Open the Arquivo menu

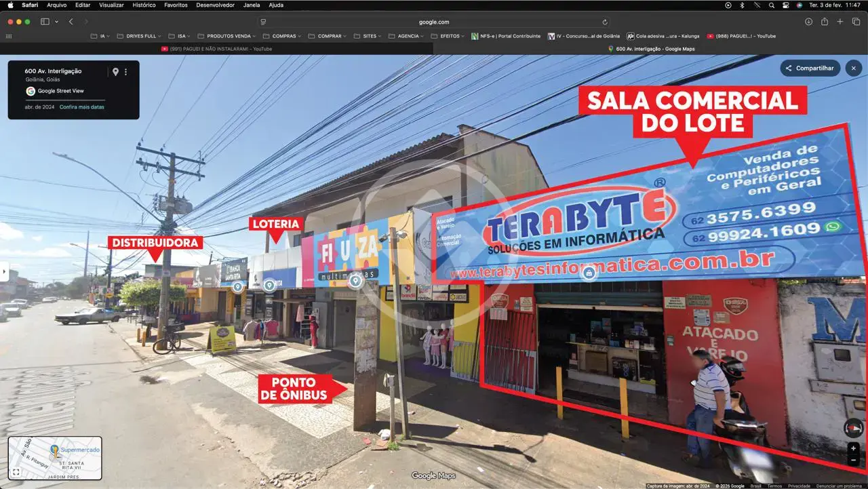coord(57,5)
